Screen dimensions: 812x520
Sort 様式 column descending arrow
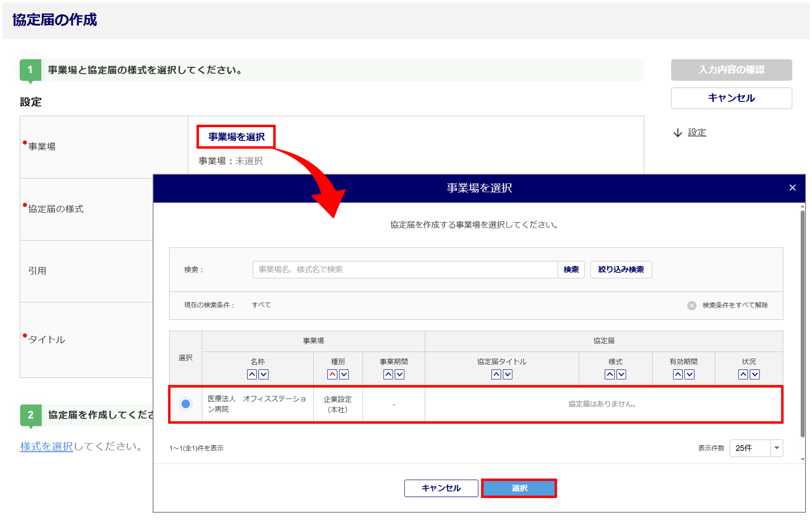[621, 374]
